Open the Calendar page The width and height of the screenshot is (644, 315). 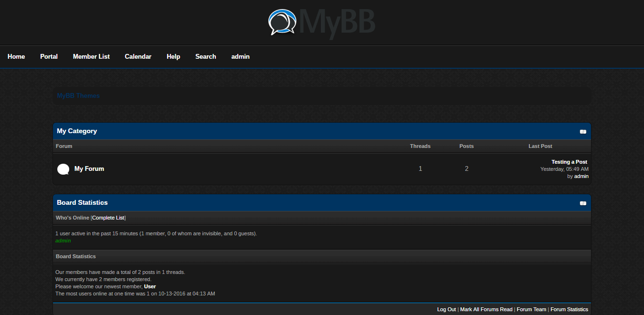138,56
